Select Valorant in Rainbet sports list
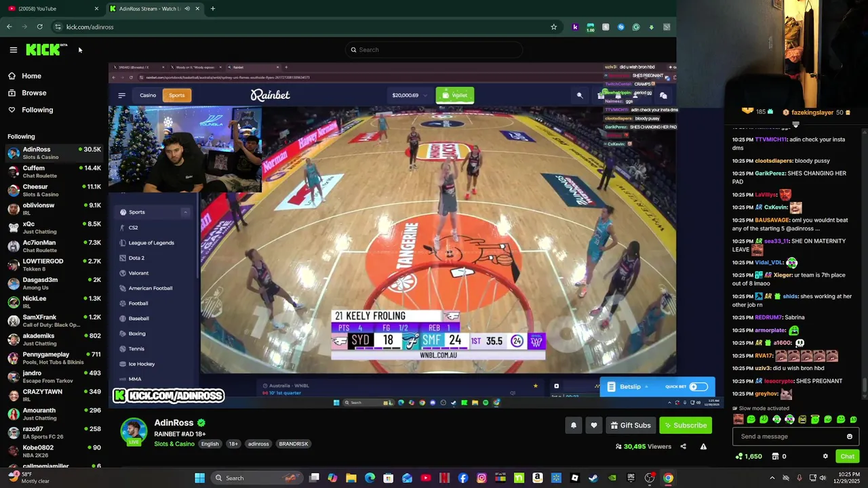 138,273
